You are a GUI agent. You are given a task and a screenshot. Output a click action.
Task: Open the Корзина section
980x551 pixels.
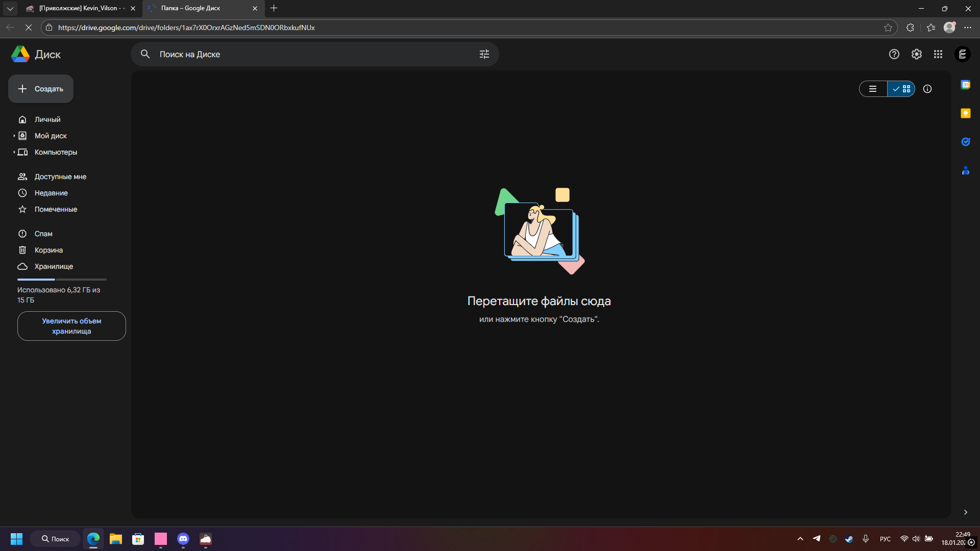point(48,250)
